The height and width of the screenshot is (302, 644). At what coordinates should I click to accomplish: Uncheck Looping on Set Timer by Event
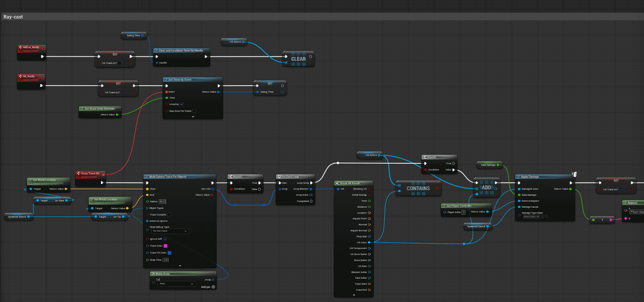(x=182, y=104)
